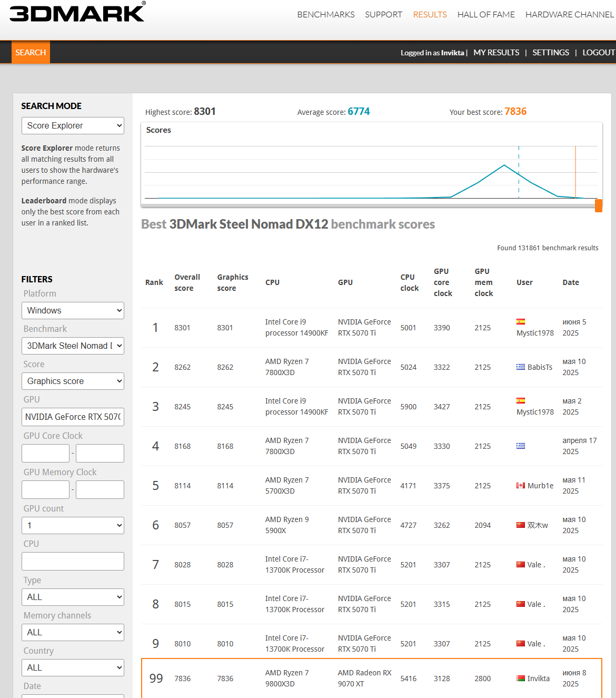
Task: Click the 3DMark logo
Action: [x=77, y=12]
